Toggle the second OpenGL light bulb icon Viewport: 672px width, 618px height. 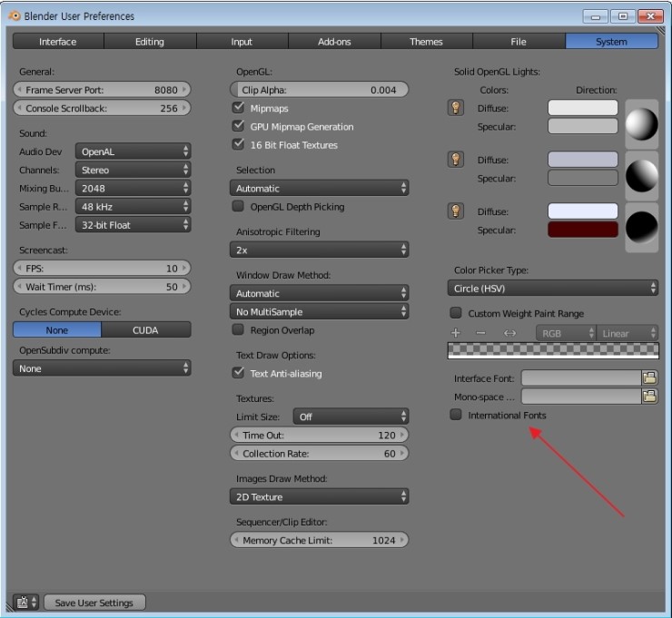coord(456,160)
